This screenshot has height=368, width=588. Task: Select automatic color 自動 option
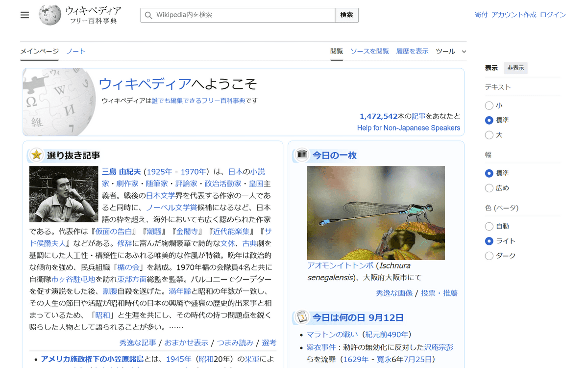click(x=489, y=226)
